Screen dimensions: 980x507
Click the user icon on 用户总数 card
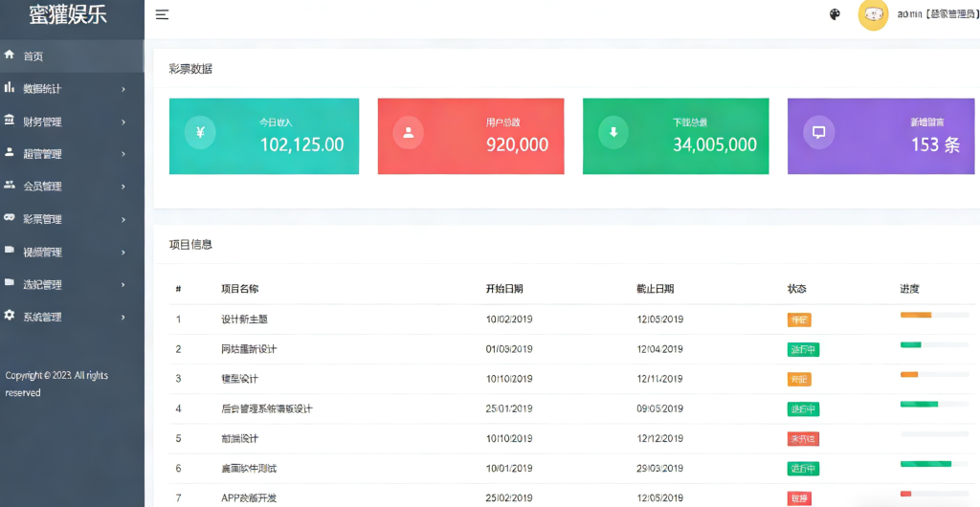[408, 132]
